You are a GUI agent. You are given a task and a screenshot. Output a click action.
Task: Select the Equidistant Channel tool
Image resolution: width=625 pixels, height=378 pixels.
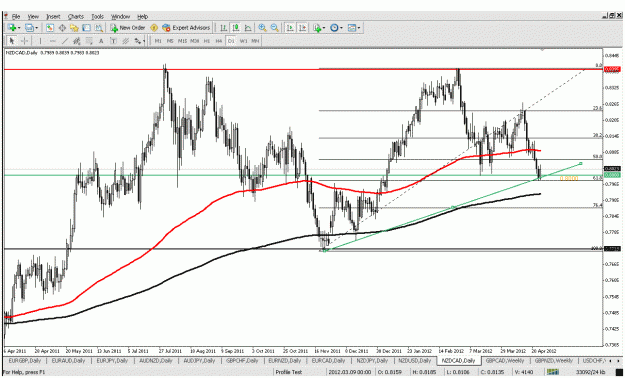pyautogui.click(x=77, y=41)
